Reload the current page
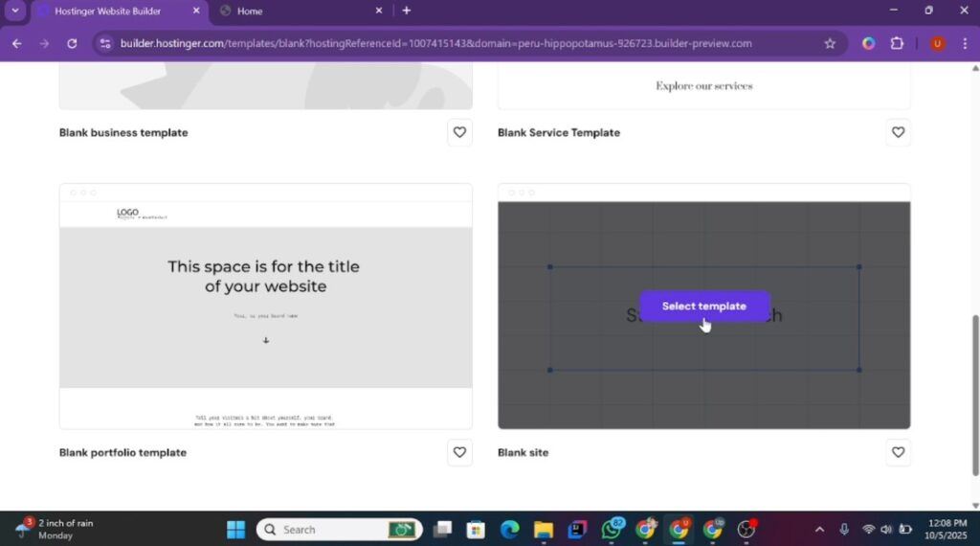Image resolution: width=980 pixels, height=546 pixels. click(x=72, y=43)
